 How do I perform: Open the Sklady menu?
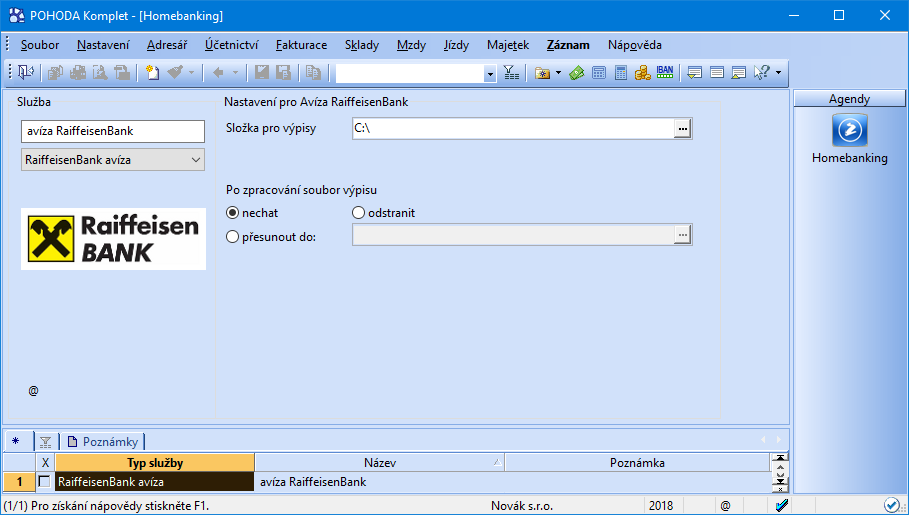(362, 45)
